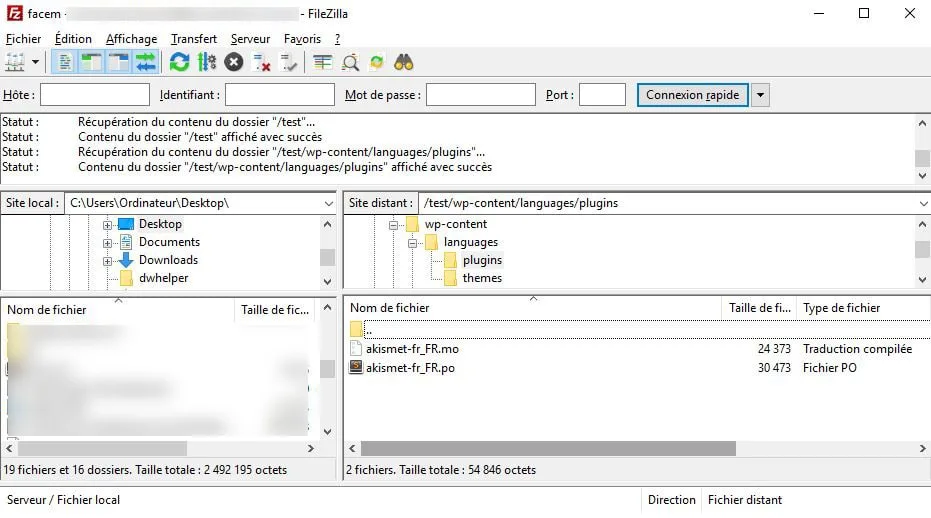Toggle directory comparison

coord(350,62)
